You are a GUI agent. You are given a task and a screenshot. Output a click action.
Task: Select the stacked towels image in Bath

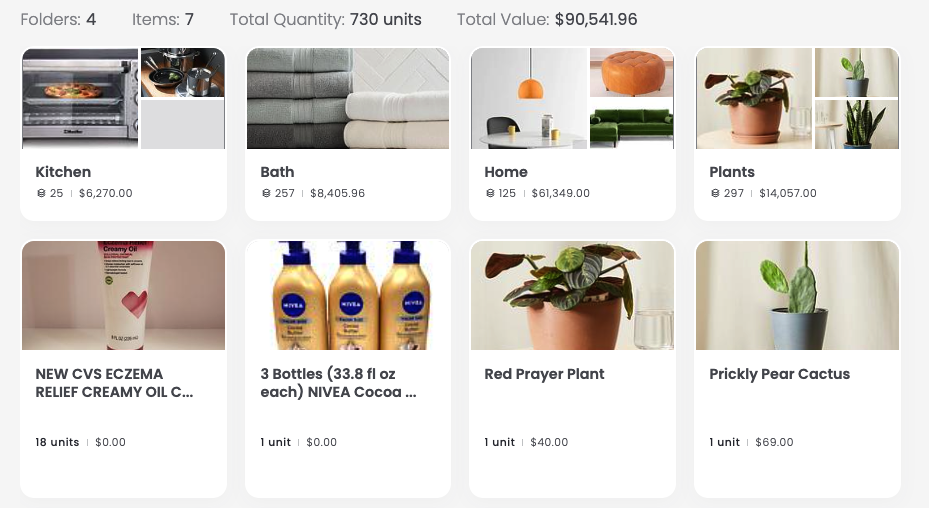[348, 99]
